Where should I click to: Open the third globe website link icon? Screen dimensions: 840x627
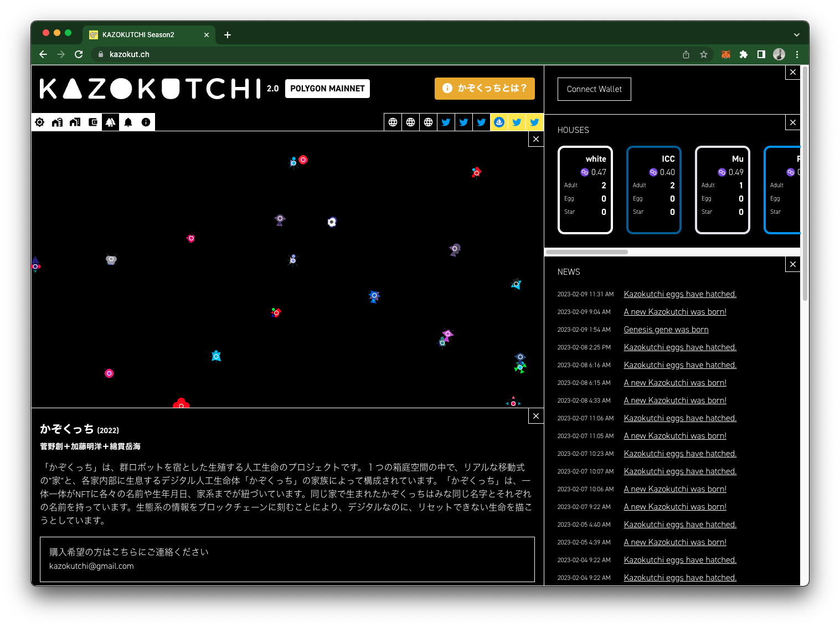tap(428, 122)
